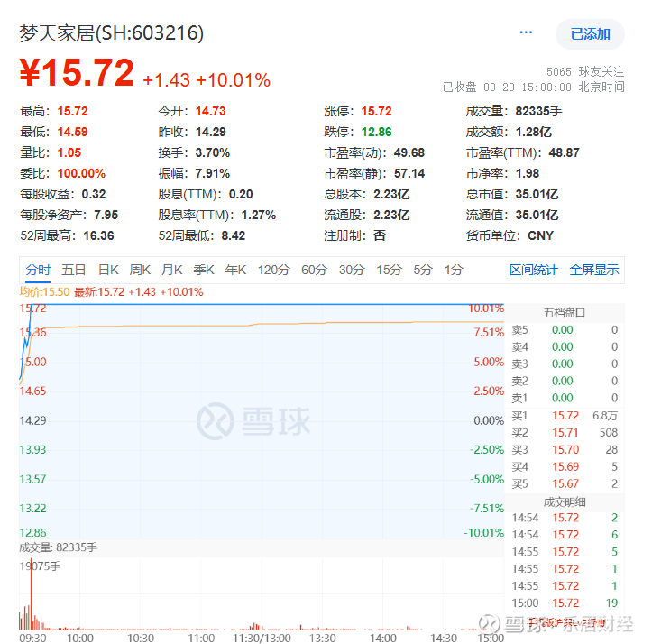This screenshot has height=644, width=652.
Task: Open the 30分 chart tab
Action: click(x=352, y=270)
